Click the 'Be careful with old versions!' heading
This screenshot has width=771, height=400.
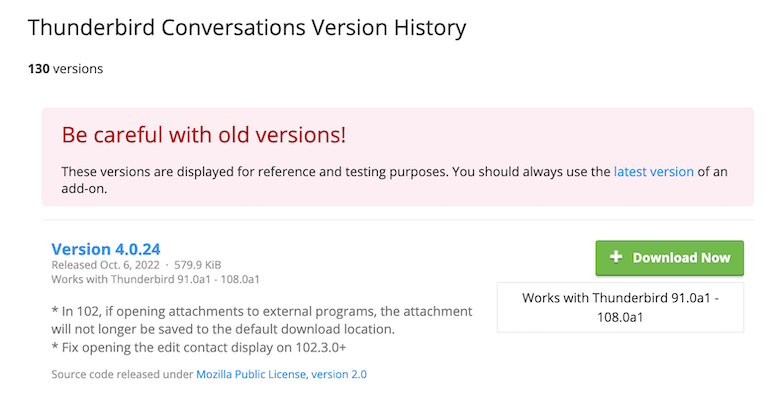(204, 135)
